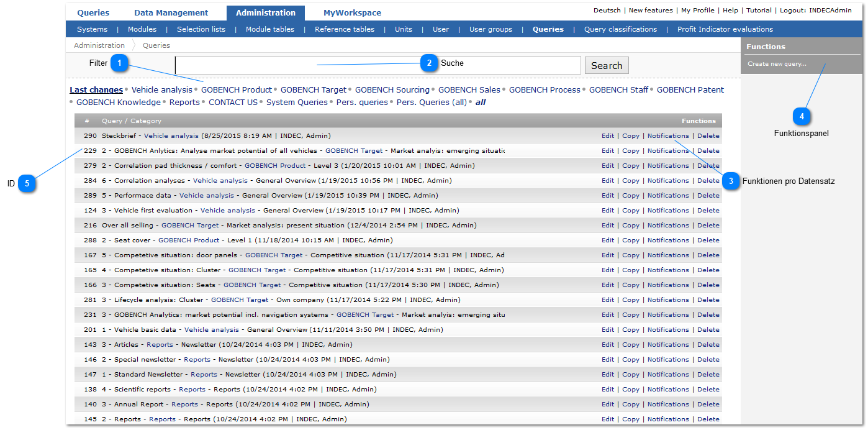Filter by Reports category
This screenshot has width=868, height=430.
click(x=184, y=103)
